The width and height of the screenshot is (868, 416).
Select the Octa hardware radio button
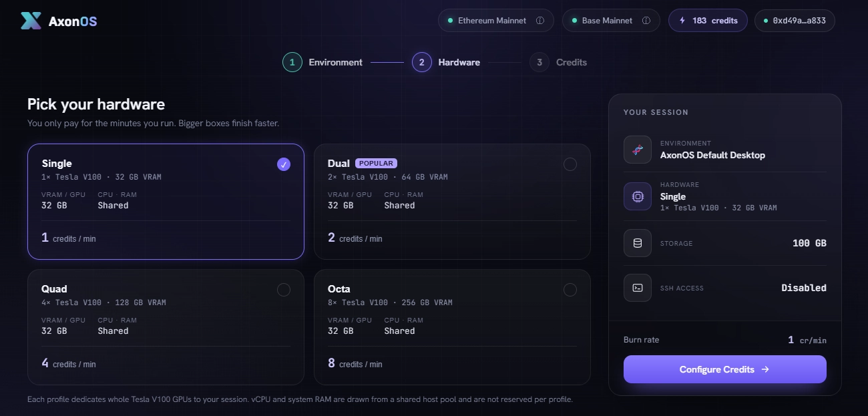(x=570, y=290)
